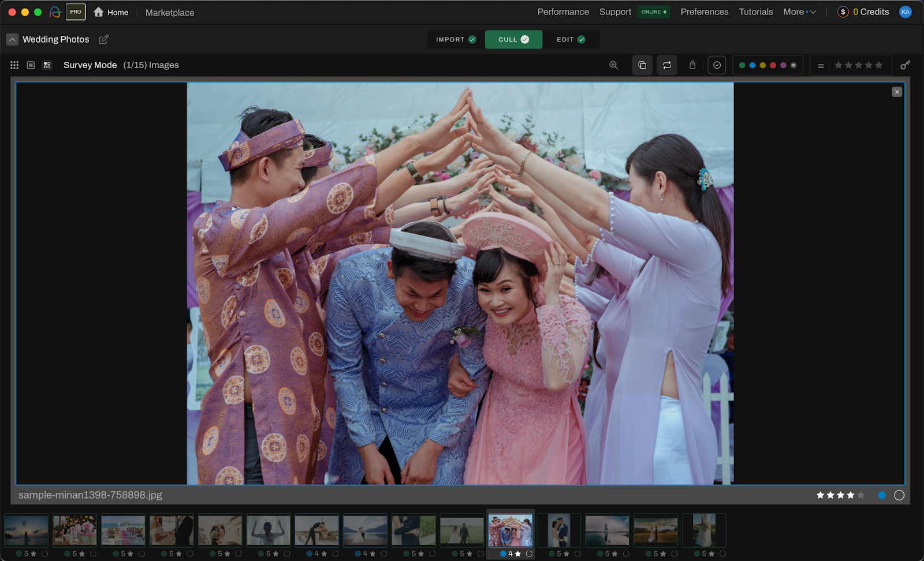This screenshot has height=561, width=924.
Task: Switch to grid view layout
Action: (x=14, y=65)
